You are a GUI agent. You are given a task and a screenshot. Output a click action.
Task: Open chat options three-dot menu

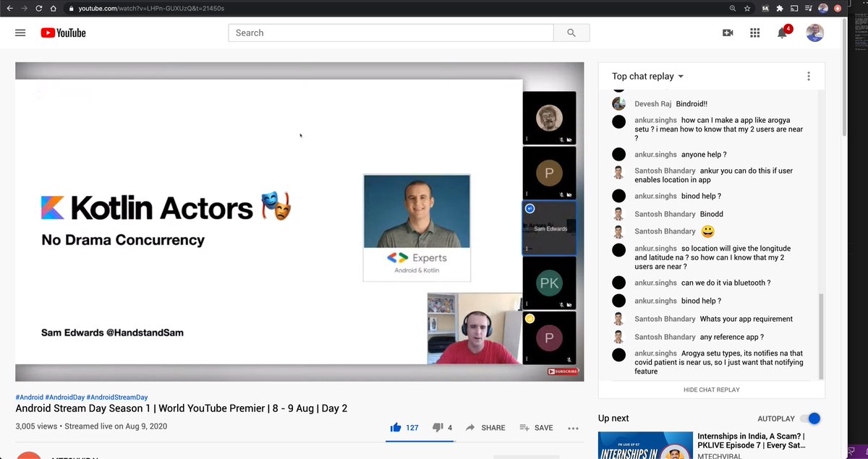(809, 76)
